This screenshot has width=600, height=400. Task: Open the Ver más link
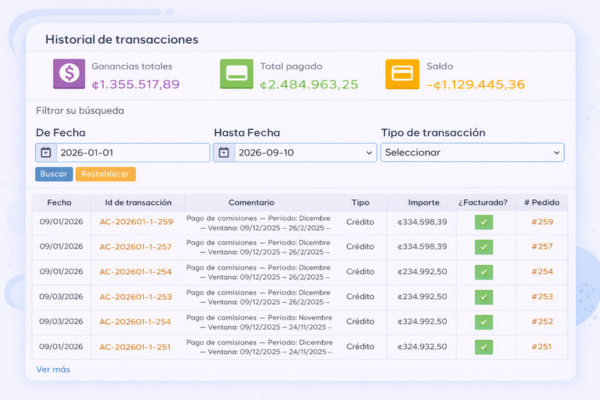click(x=53, y=369)
